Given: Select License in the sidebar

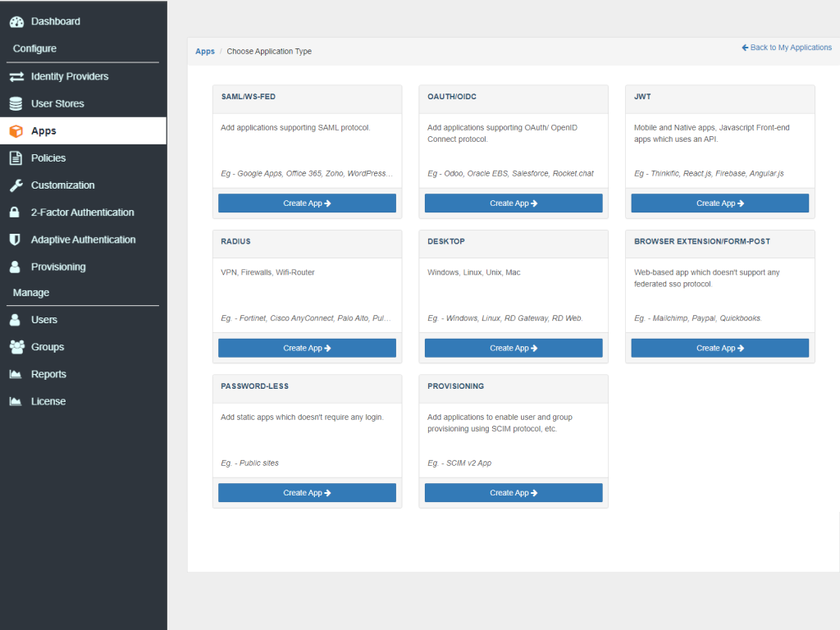Looking at the screenshot, I should (48, 401).
